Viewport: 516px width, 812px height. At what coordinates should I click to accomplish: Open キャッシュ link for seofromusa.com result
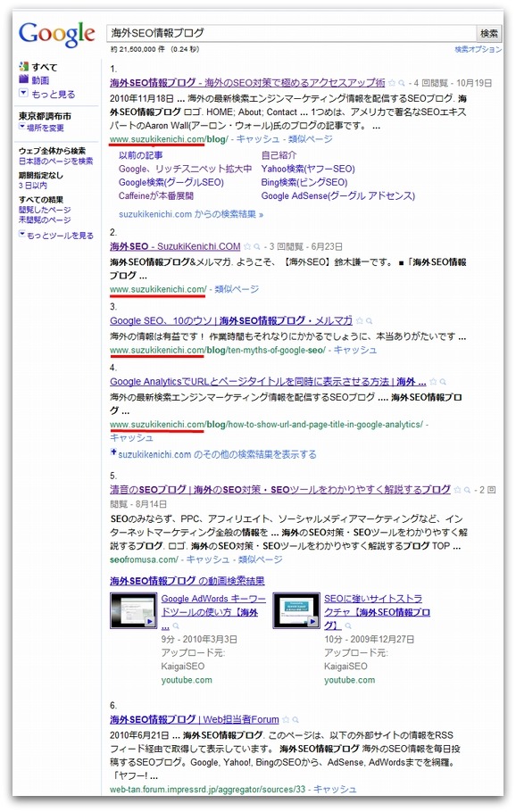coord(208,559)
